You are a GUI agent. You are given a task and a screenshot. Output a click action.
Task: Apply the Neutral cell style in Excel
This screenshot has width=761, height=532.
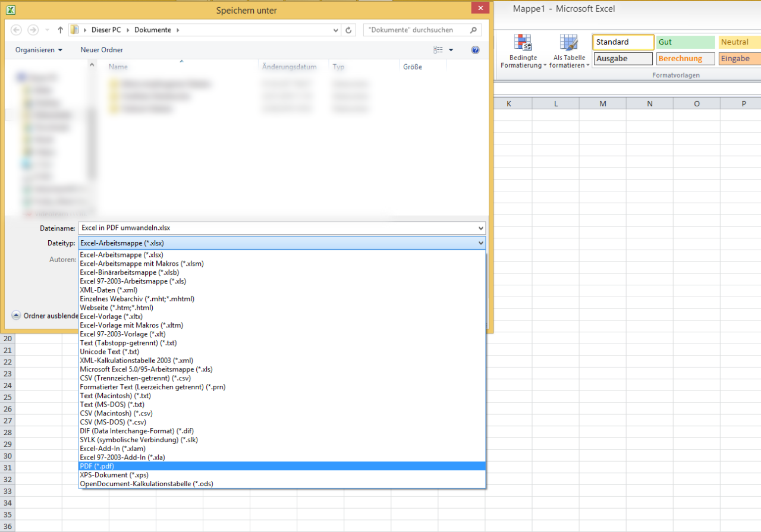point(740,42)
